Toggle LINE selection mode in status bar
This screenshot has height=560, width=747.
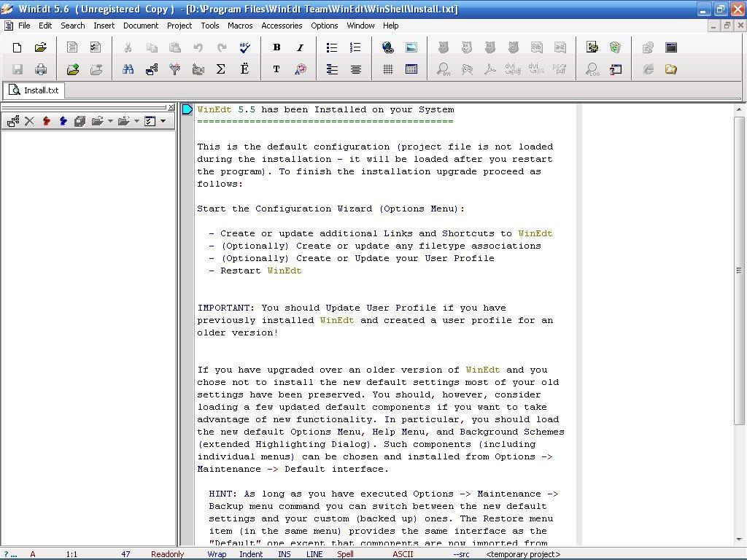coord(314,554)
